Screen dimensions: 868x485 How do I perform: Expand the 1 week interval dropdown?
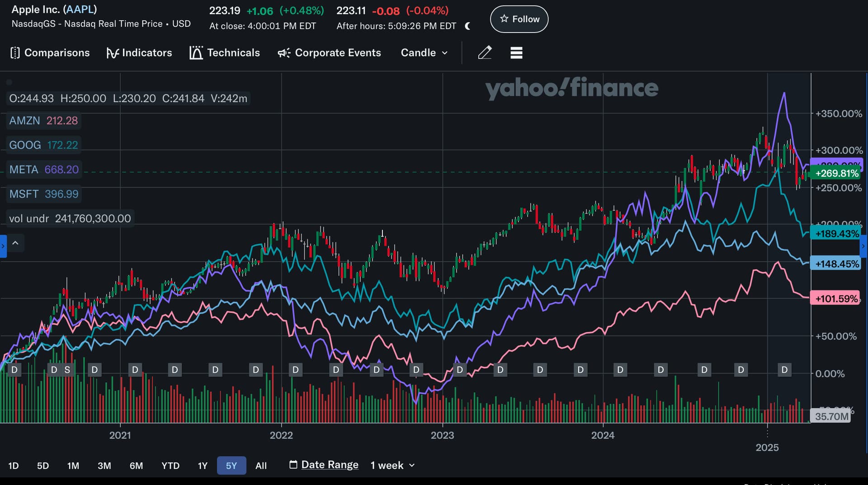[x=392, y=466]
